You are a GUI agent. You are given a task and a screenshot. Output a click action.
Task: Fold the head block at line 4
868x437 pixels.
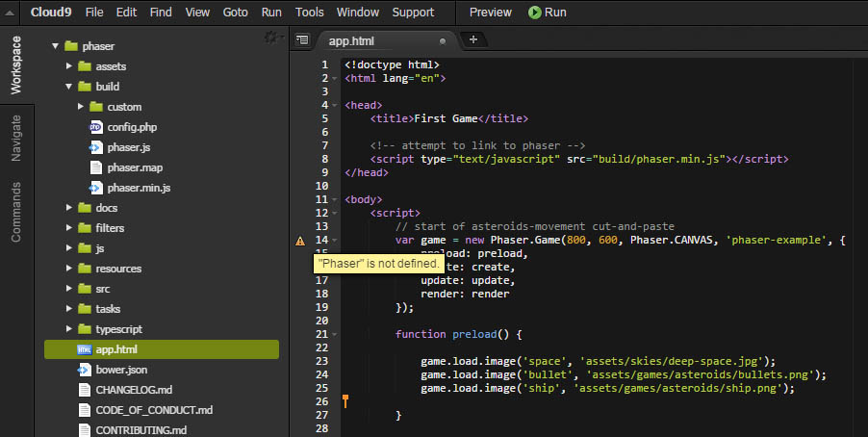[x=335, y=105]
